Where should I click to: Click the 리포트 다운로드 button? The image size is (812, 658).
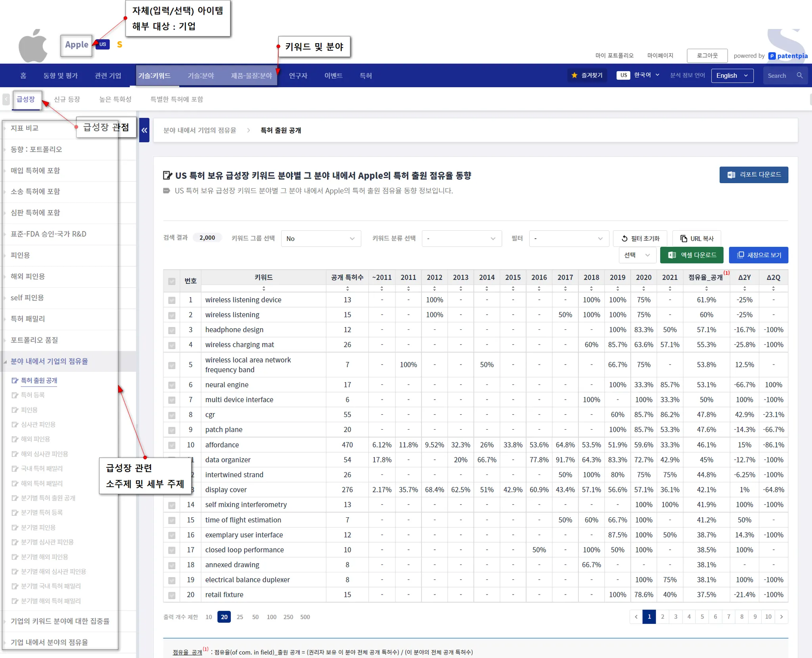pyautogui.click(x=754, y=175)
